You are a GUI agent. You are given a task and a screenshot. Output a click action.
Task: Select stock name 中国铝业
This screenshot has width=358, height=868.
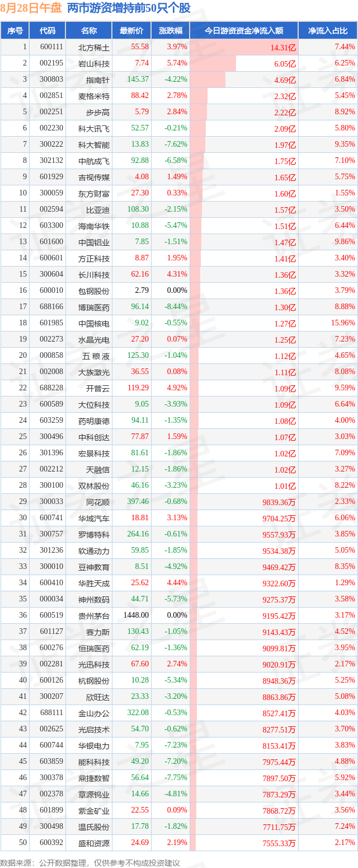point(94,242)
